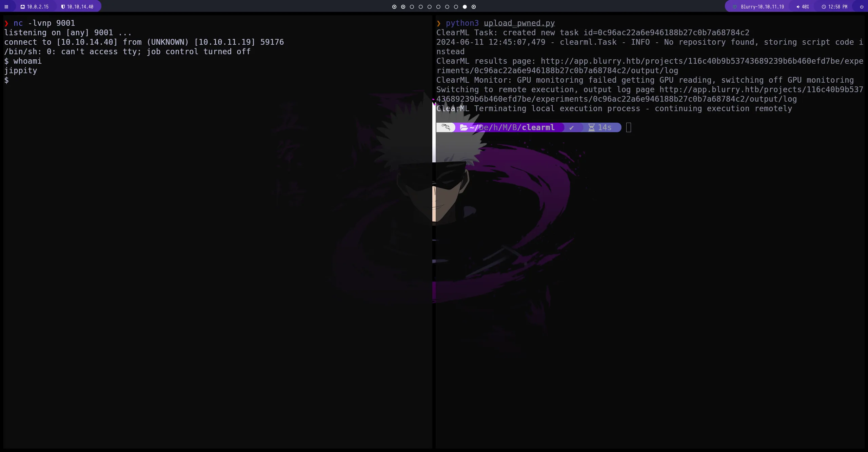Click the 12:58 PM clock label

pyautogui.click(x=838, y=6)
